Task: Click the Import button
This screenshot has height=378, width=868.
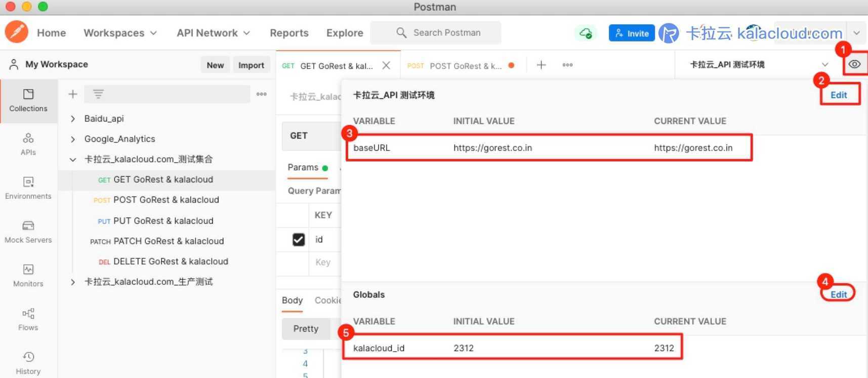Action: click(x=251, y=65)
